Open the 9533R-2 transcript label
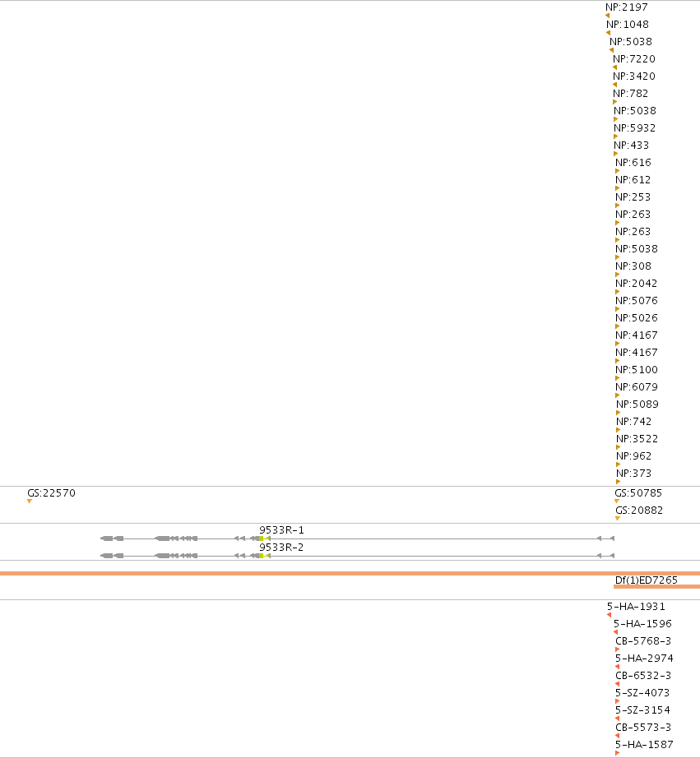 281,548
